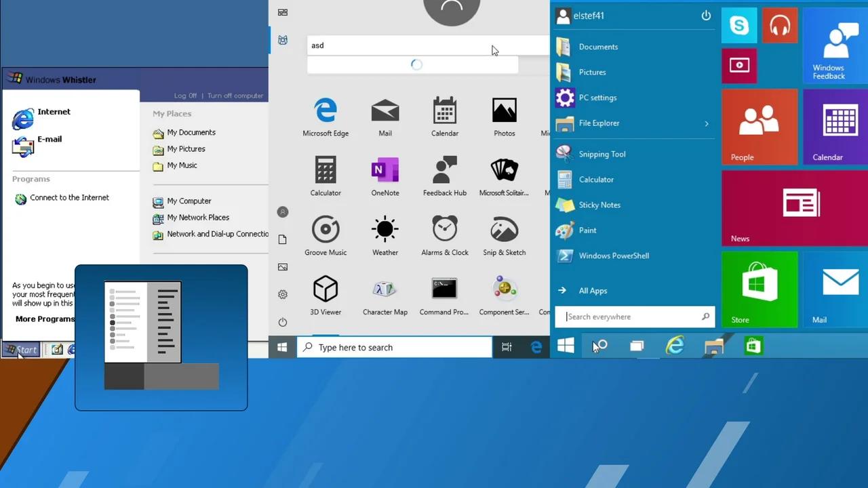
Task: Launch the Calculator app icon
Action: pos(325,175)
